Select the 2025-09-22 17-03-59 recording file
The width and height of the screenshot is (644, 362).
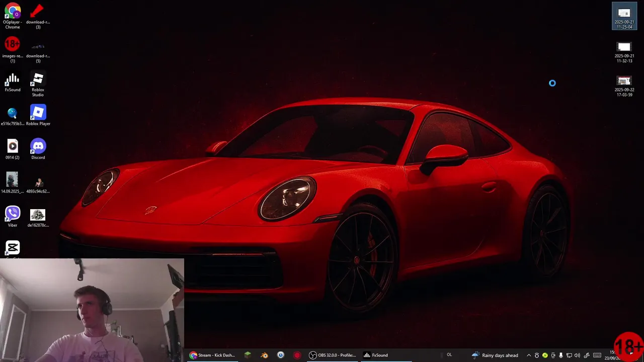pyautogui.click(x=624, y=85)
